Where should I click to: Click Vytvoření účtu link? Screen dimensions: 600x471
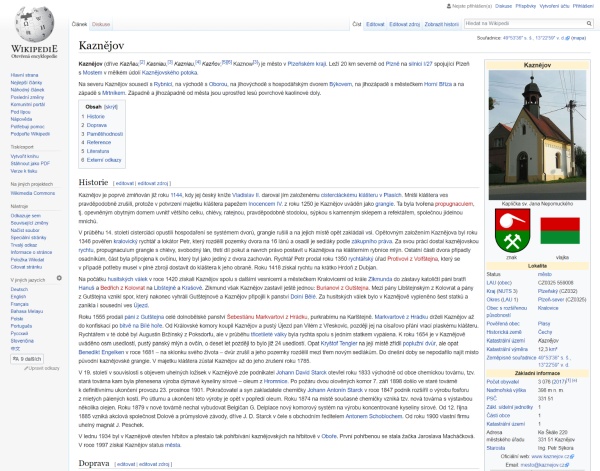(554, 6)
